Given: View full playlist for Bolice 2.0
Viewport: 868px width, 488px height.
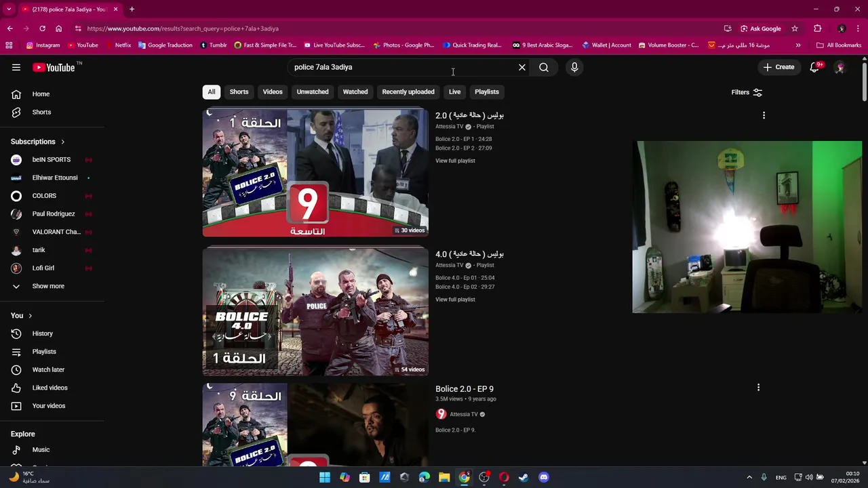Looking at the screenshot, I should [x=455, y=161].
